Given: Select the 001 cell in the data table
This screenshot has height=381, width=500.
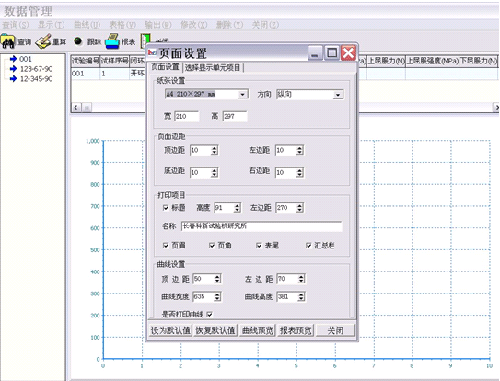Looking at the screenshot, I should coord(85,73).
